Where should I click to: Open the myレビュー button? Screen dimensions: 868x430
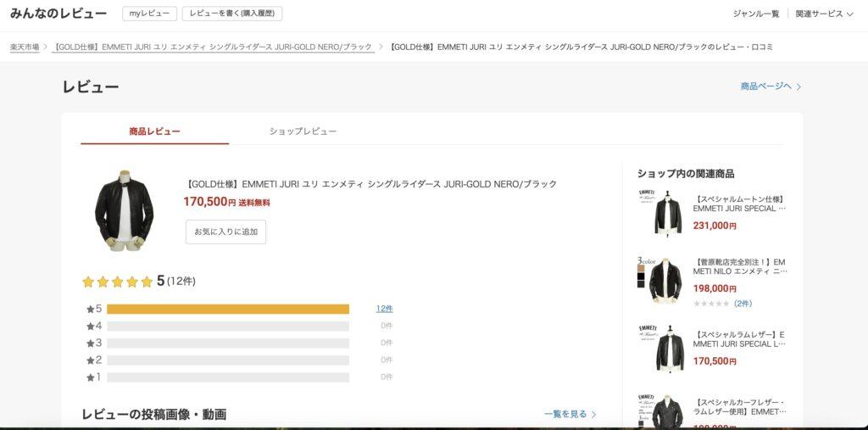click(x=149, y=14)
